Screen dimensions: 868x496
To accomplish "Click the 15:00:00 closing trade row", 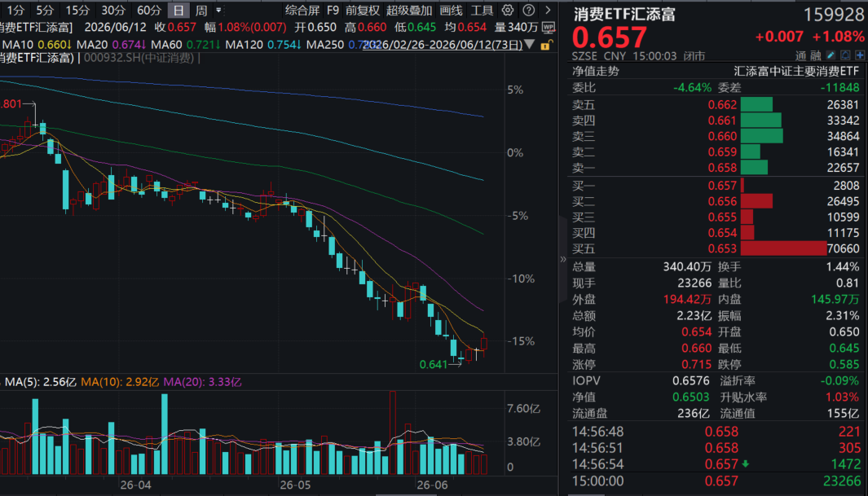I will (716, 481).
